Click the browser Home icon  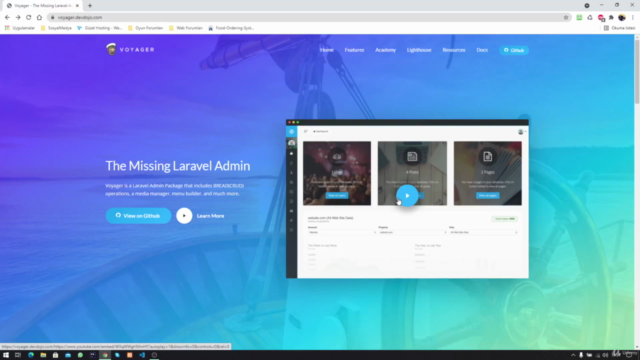coord(39,18)
